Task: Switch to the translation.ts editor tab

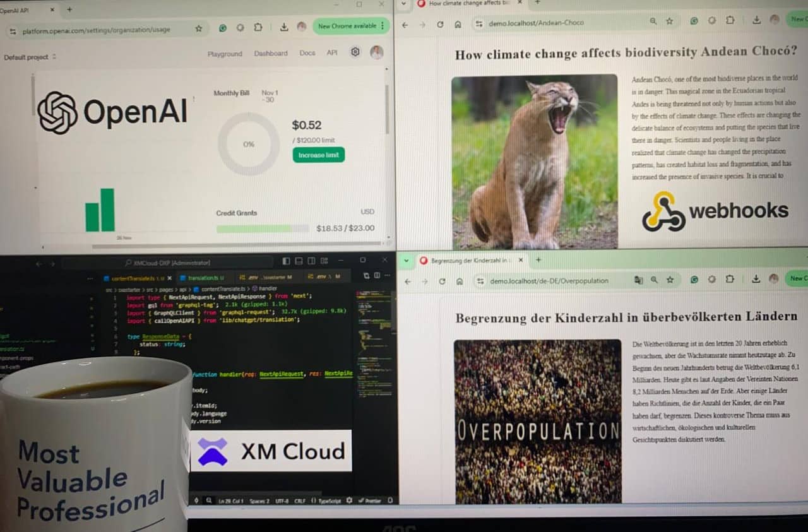Action: click(205, 278)
